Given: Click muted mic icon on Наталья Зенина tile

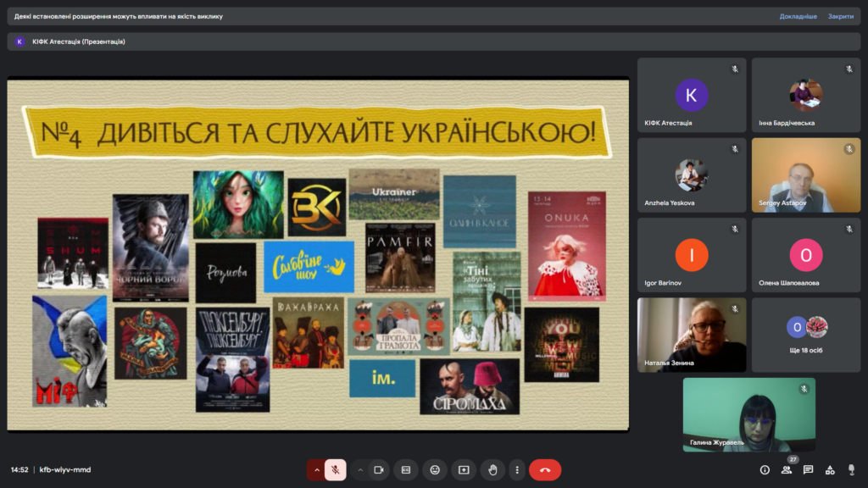Looking at the screenshot, I should pyautogui.click(x=735, y=309).
